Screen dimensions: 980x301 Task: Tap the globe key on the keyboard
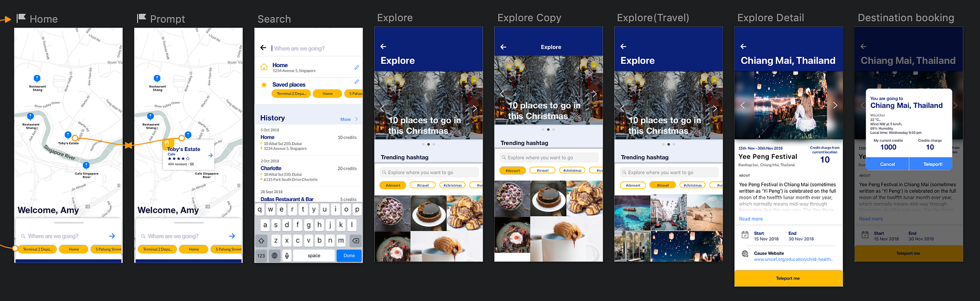[x=274, y=255]
